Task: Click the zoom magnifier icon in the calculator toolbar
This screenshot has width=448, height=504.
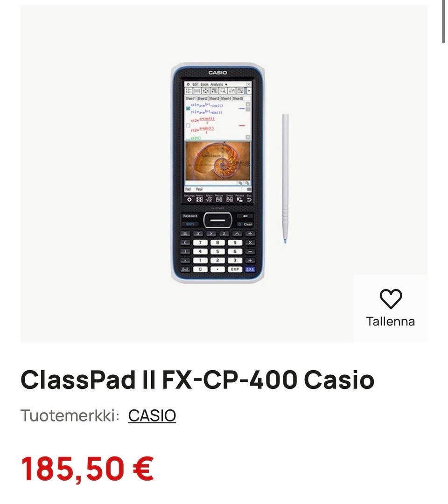Action: [x=223, y=91]
